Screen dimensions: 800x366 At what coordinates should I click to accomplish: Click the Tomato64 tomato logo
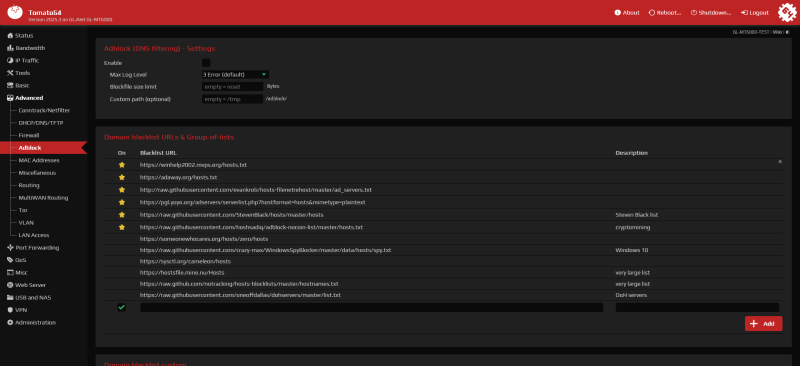[x=15, y=12]
